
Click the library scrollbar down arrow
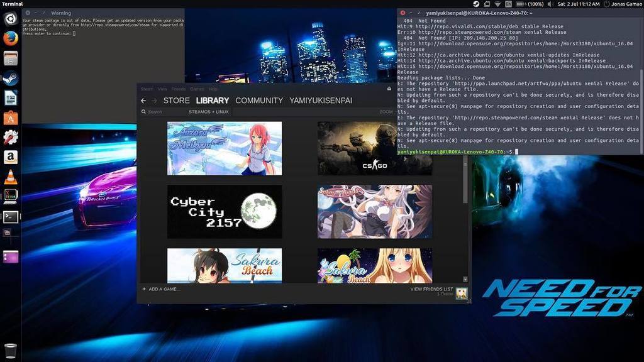465,280
